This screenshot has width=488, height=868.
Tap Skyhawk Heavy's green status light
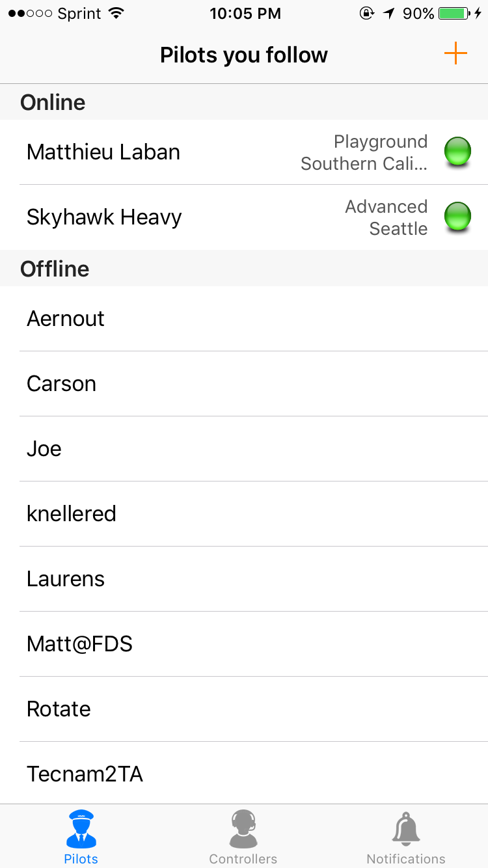click(458, 217)
